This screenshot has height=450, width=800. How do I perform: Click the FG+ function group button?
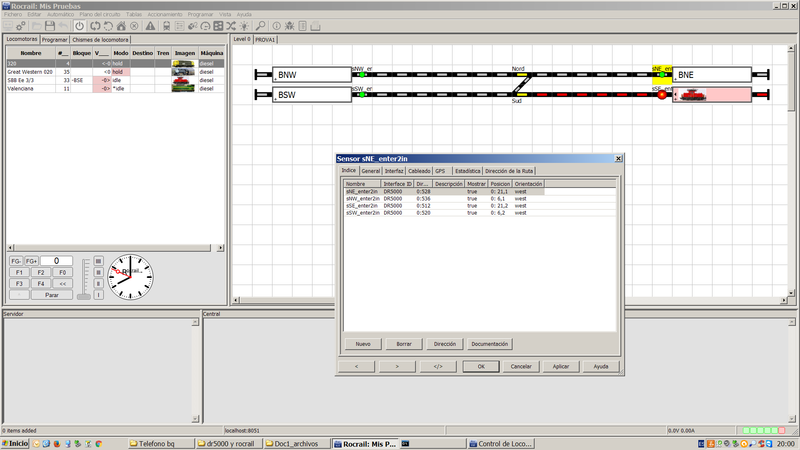pos(31,261)
